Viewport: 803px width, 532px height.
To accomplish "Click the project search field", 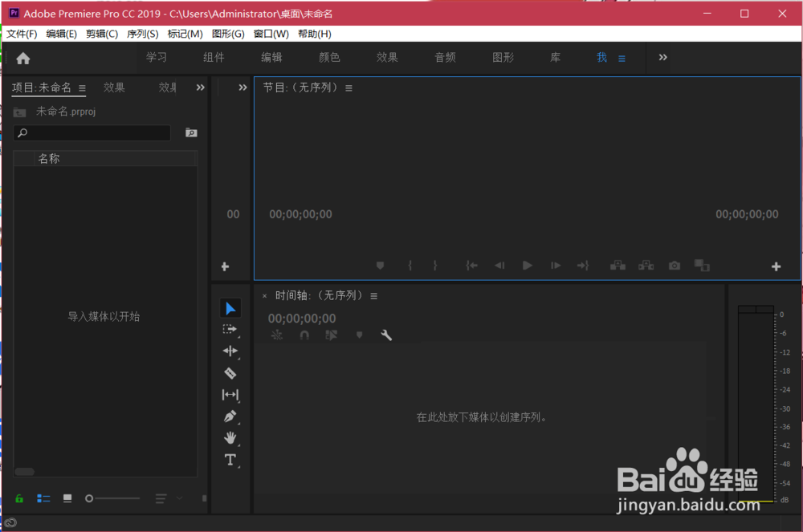I will [92, 133].
